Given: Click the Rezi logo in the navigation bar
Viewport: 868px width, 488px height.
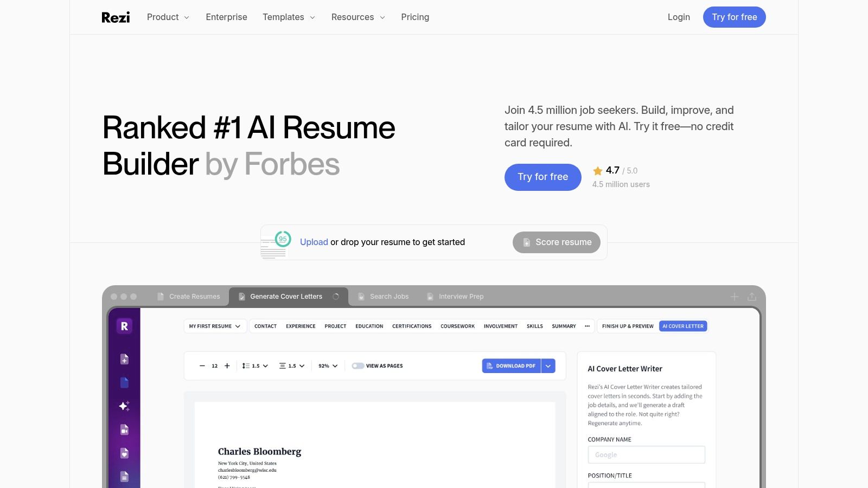Looking at the screenshot, I should coord(116,17).
